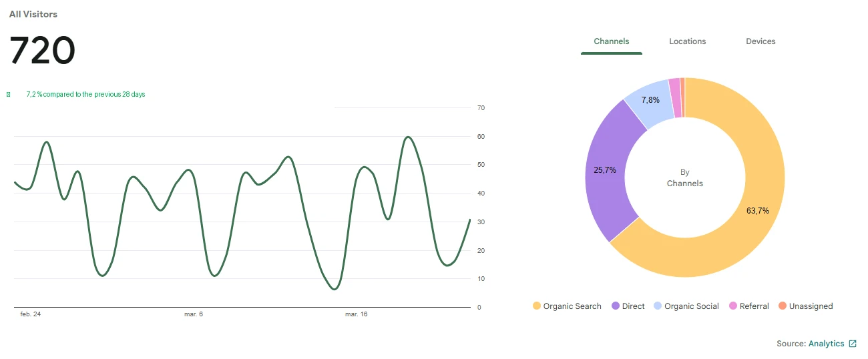Click the pink Referral legend dot
Viewport: 868px width, 359px height.
point(733,306)
